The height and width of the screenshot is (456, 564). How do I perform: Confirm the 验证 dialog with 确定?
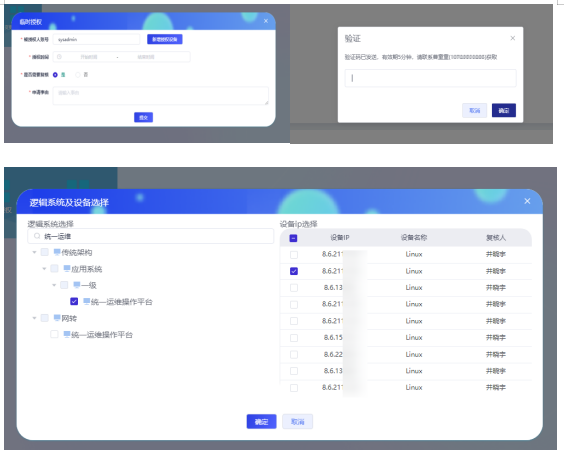pyautogui.click(x=504, y=110)
